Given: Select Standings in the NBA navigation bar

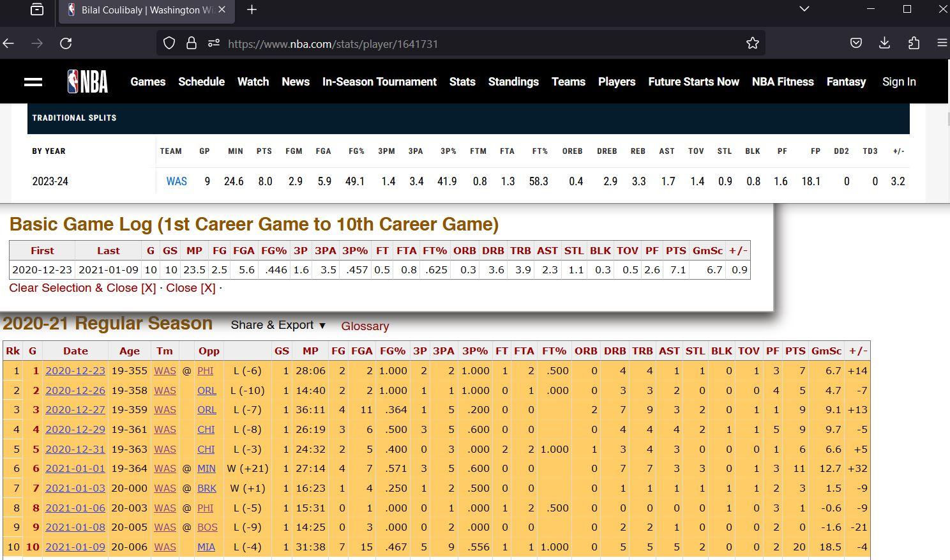Looking at the screenshot, I should 513,82.
